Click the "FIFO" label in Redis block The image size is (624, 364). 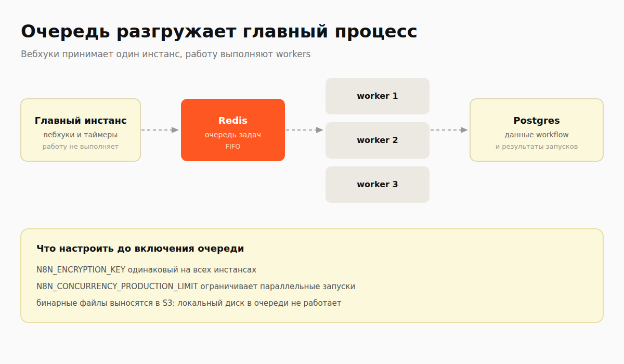(233, 147)
